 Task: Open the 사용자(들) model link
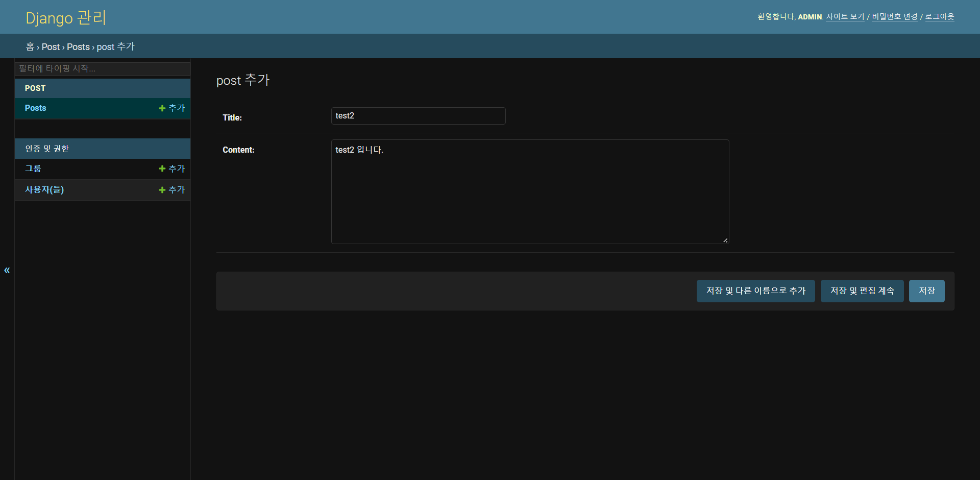(x=44, y=189)
